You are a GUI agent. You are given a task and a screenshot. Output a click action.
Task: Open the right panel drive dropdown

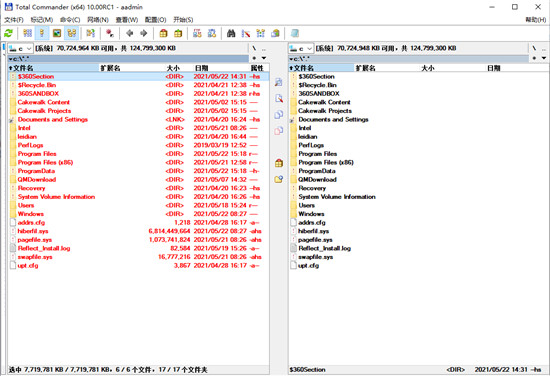coord(301,48)
